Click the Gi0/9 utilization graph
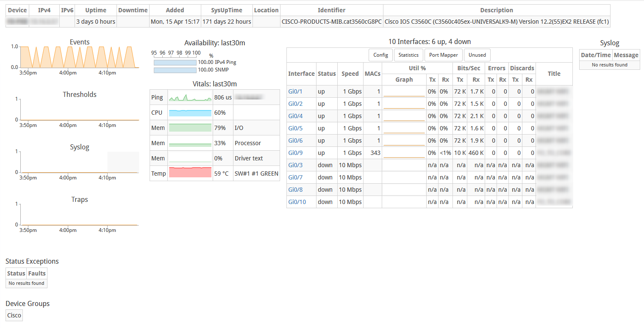644x328 pixels. 404,153
